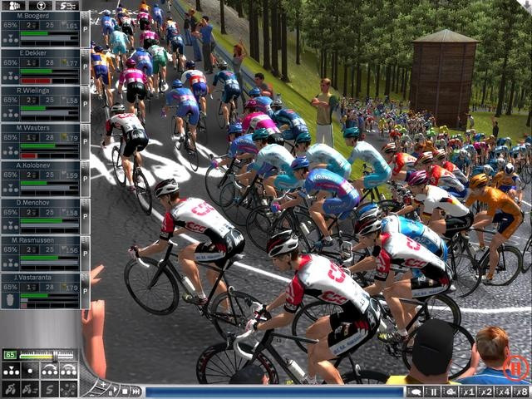The width and height of the screenshot is (532, 399).
Task: Click the green effort value 65 box
Action: point(10,355)
